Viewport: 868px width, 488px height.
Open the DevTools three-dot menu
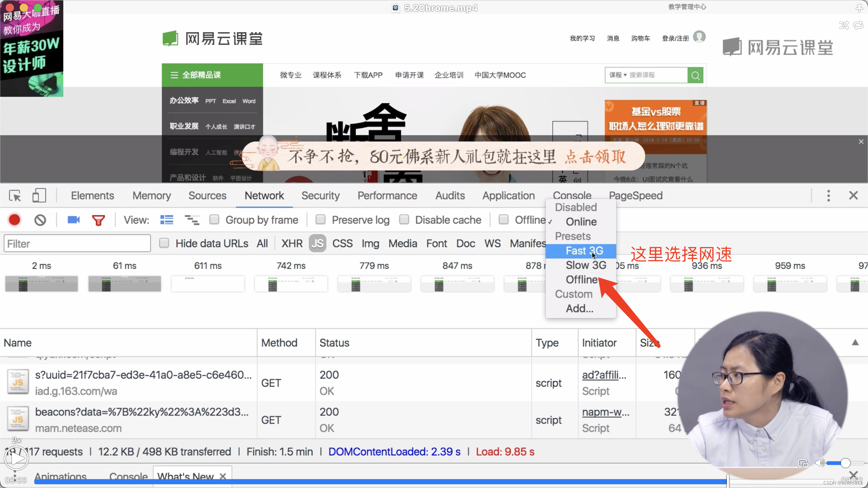pyautogui.click(x=828, y=196)
